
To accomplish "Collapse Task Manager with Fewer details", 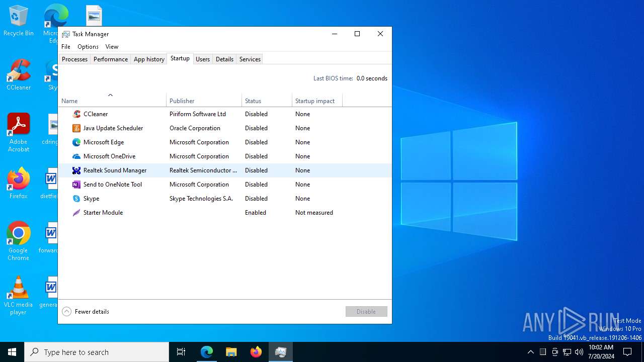I will (86, 312).
